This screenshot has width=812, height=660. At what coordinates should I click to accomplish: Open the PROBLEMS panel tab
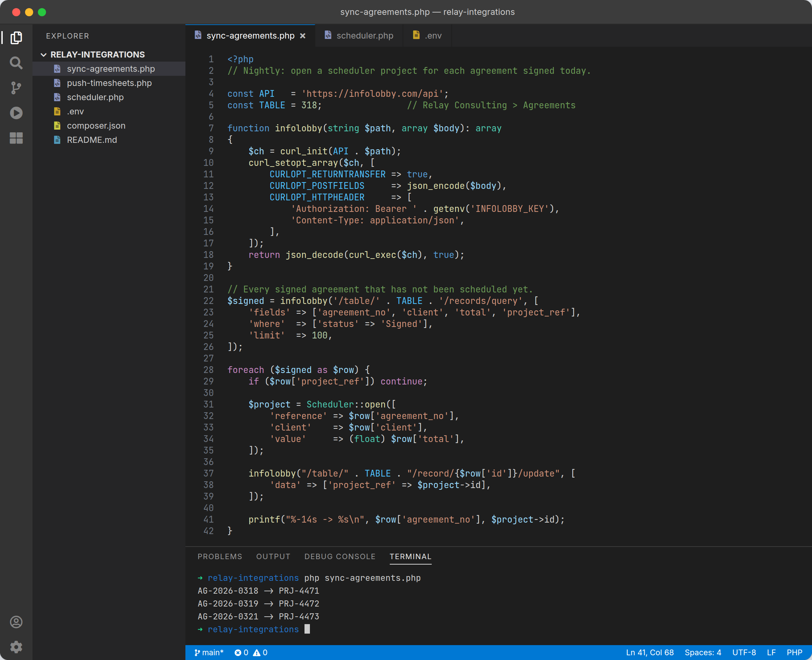(220, 556)
